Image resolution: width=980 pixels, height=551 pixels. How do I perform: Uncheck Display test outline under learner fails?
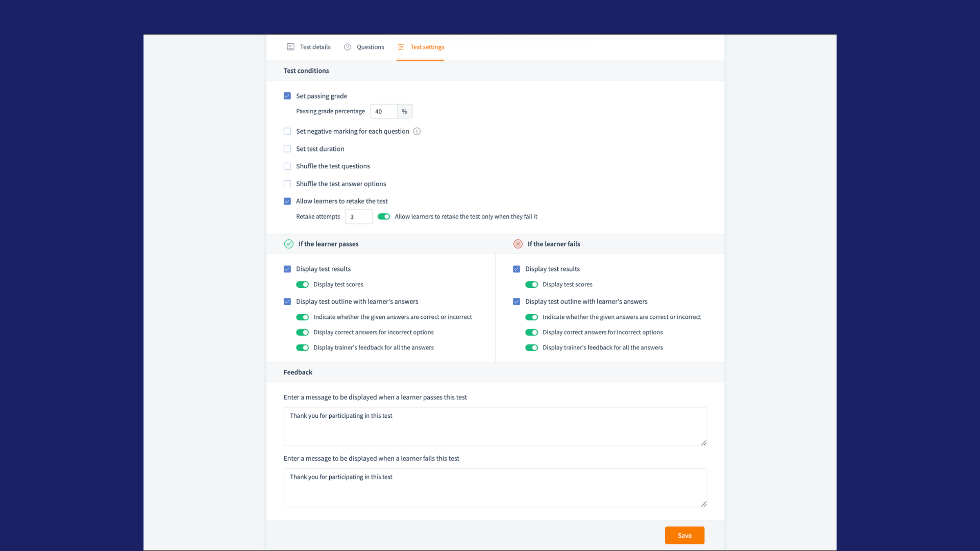[517, 302]
